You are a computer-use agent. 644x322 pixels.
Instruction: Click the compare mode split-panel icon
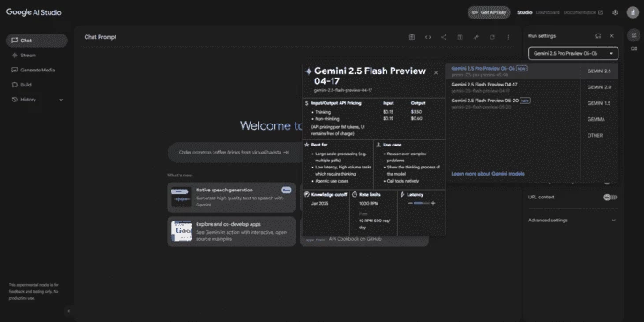[x=460, y=37]
